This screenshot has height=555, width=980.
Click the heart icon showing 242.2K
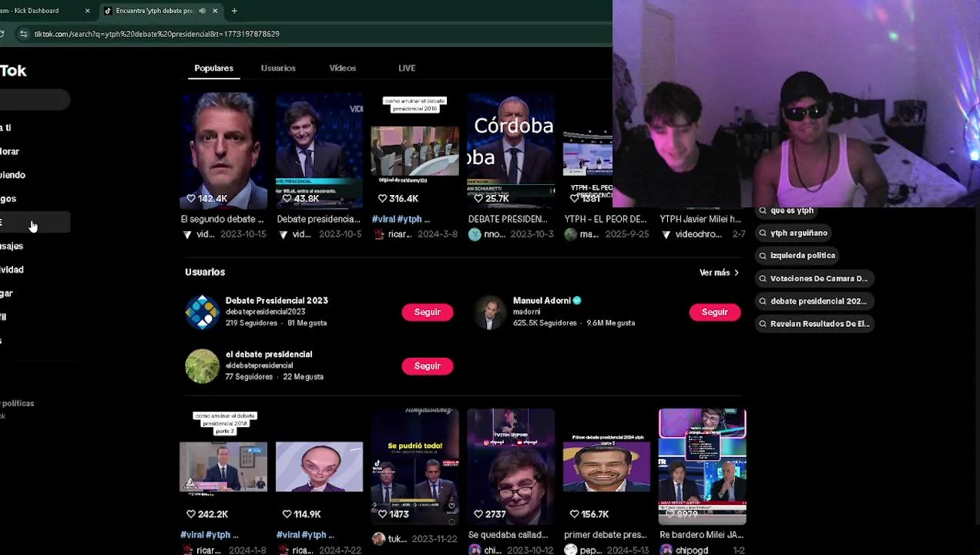point(191,514)
